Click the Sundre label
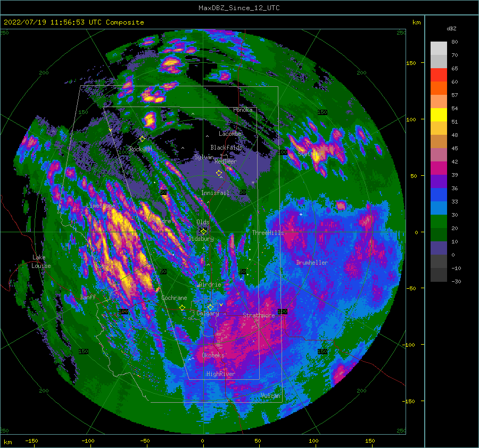 161,221
